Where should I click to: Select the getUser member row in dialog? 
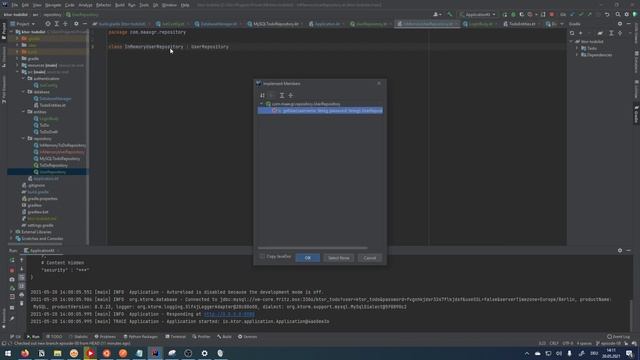pos(320,111)
